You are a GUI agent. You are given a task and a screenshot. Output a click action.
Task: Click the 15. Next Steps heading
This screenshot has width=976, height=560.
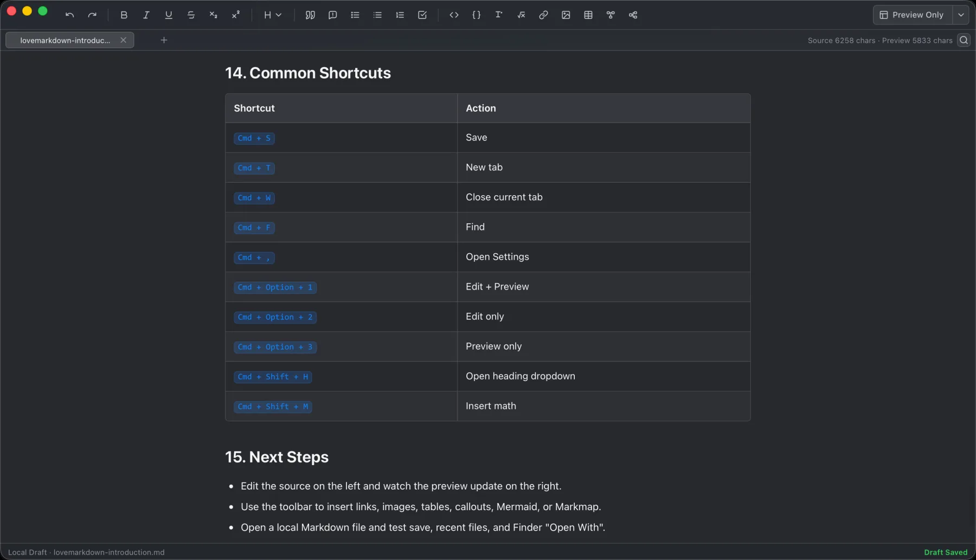tap(277, 457)
